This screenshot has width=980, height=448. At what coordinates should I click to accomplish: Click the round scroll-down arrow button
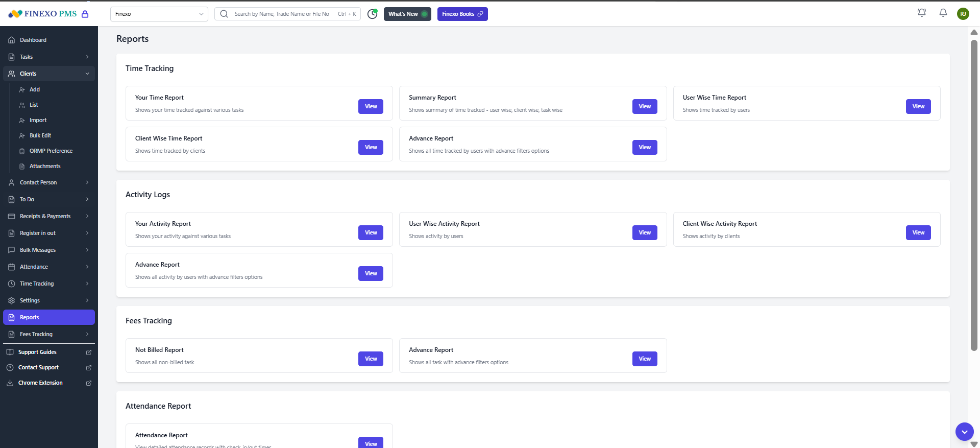964,432
